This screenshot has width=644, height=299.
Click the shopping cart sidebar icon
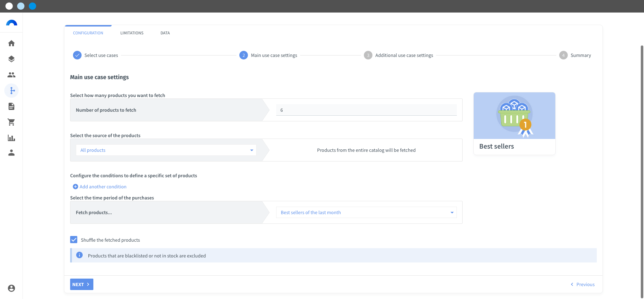tap(11, 122)
